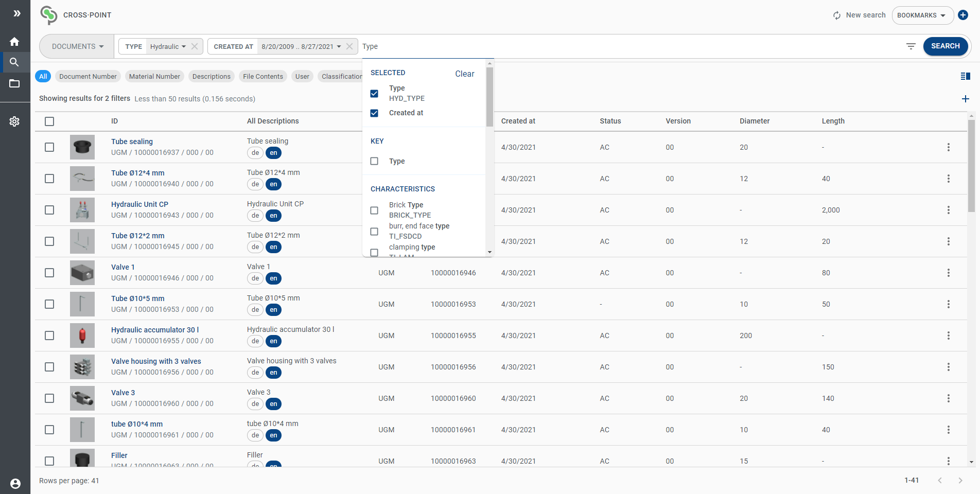Open the Created at date range dropdown

pos(301,46)
